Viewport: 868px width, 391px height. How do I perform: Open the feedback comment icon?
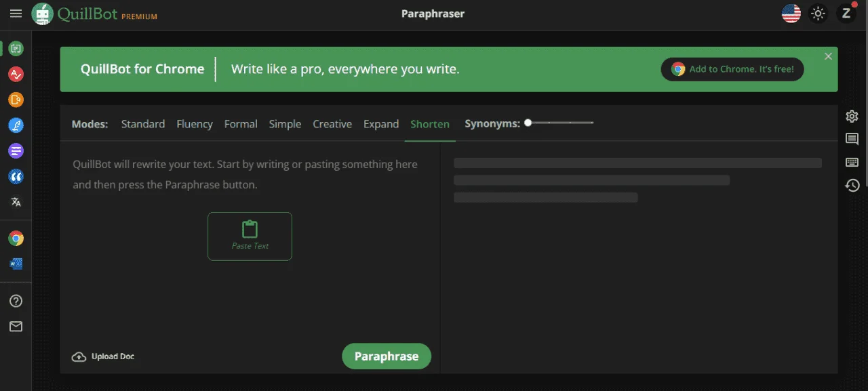(x=852, y=139)
